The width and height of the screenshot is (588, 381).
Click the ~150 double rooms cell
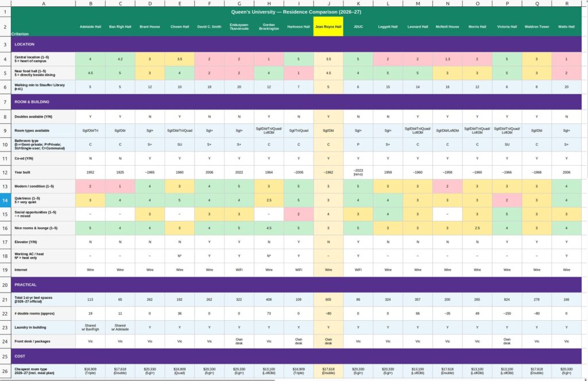[507, 313]
